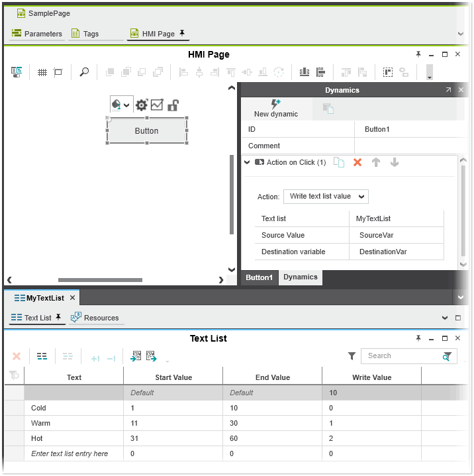Collapse the Action on Click section
The image size is (474, 476).
pyautogui.click(x=247, y=162)
